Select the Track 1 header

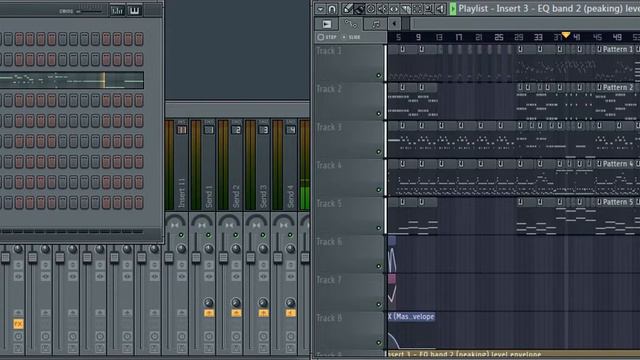[350, 63]
